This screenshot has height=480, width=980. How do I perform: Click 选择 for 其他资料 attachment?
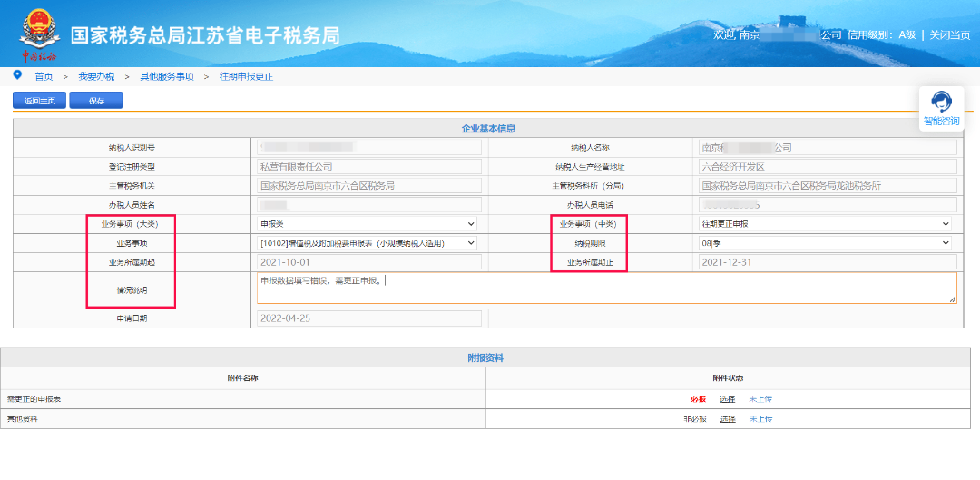click(x=728, y=419)
